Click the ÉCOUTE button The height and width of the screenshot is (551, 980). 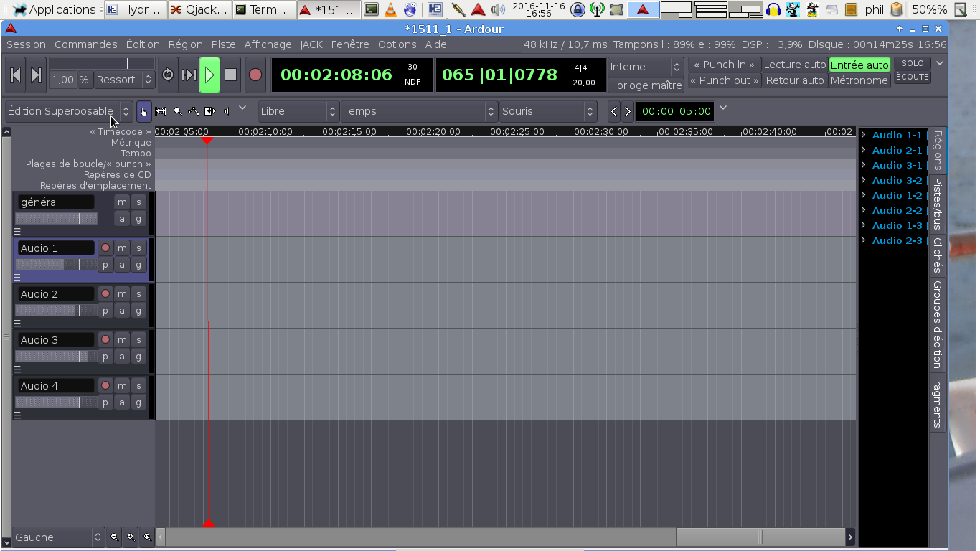[912, 77]
